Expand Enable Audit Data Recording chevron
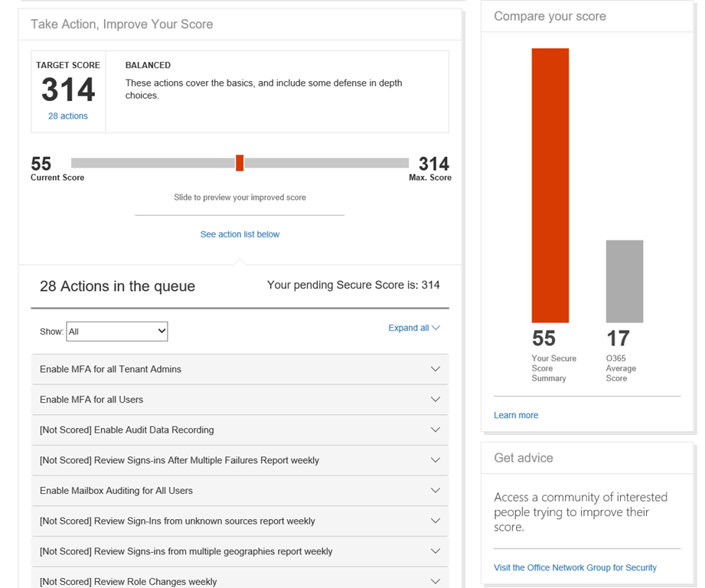 (435, 430)
